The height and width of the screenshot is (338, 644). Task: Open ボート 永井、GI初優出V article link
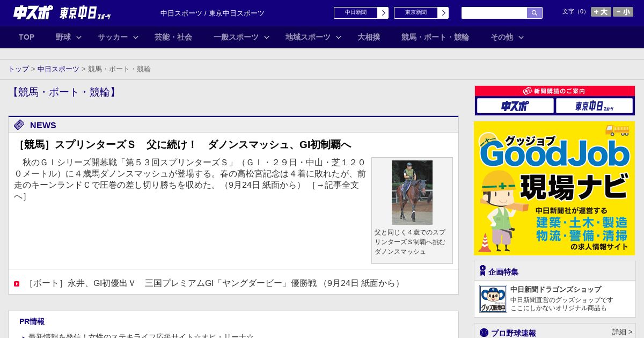215,283
